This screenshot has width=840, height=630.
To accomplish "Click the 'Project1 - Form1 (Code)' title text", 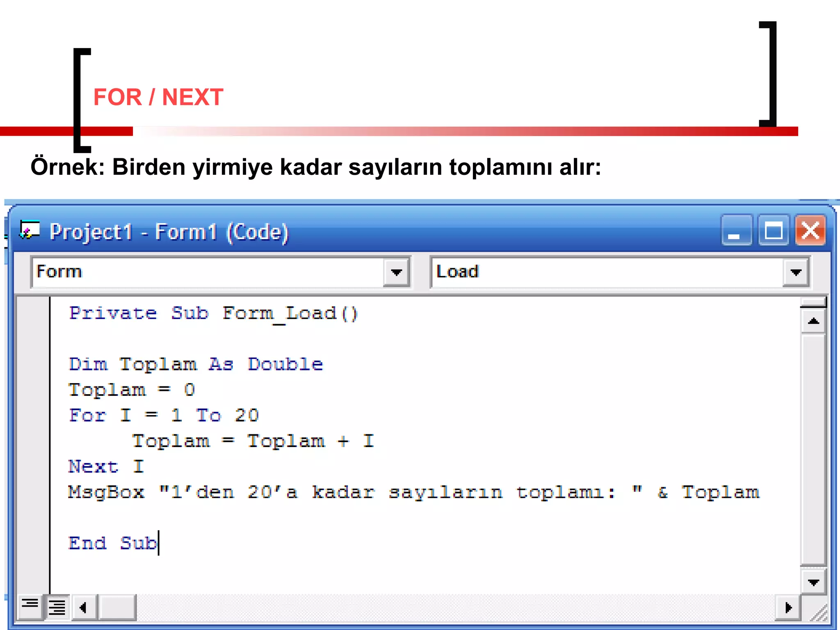I will pos(169,232).
